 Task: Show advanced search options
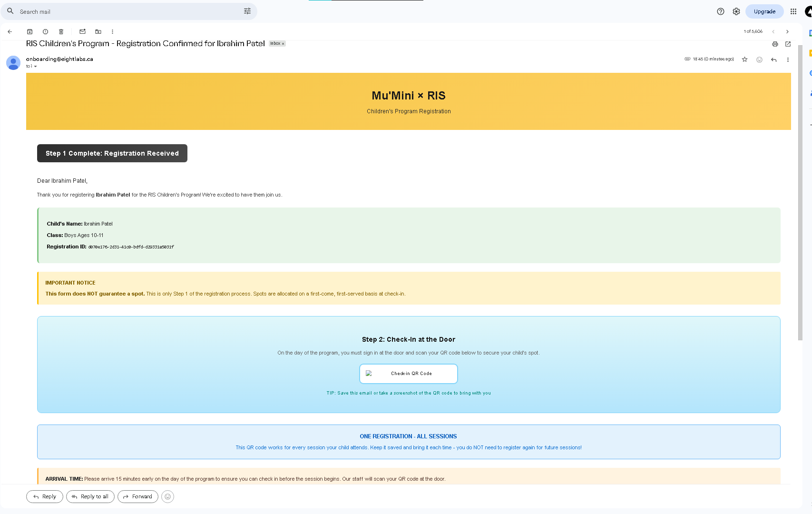click(247, 11)
